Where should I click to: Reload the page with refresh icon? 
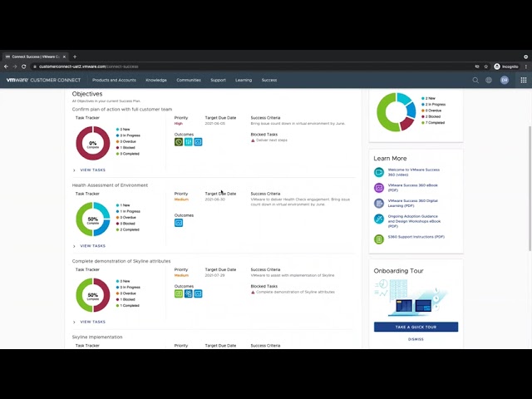(24, 66)
